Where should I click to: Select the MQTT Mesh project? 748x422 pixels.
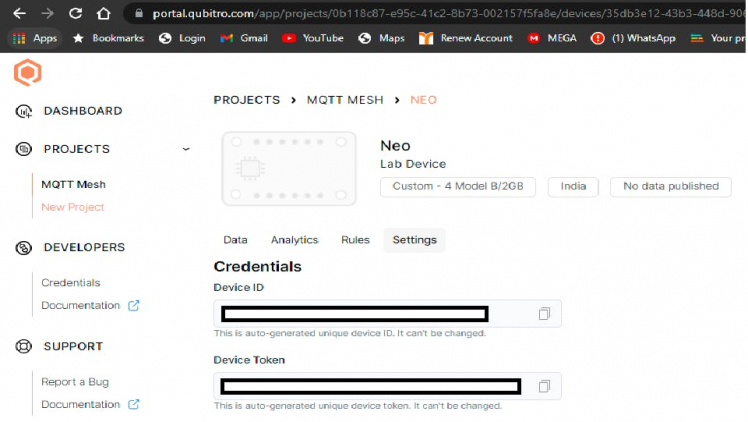(73, 185)
